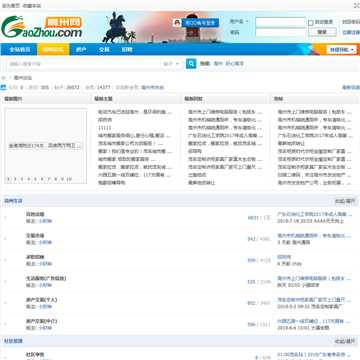Screen dimensions: 360x360
Task: Open the 全站首页 nav tab
Action: coord(20,49)
